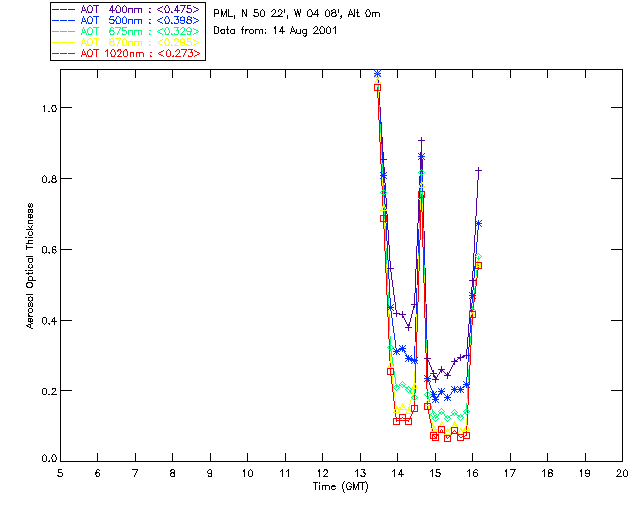Click the Time (GMT) axis title
The image size is (640, 512).
[340, 487]
